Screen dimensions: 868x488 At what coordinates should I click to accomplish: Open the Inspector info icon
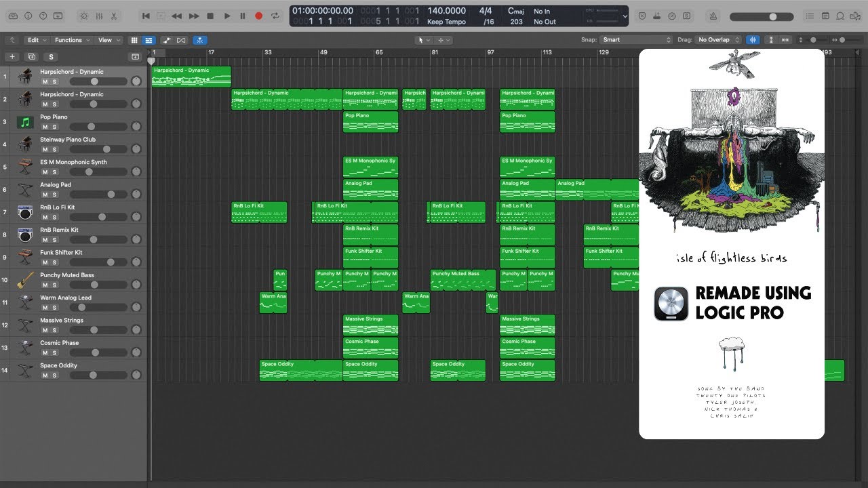click(x=28, y=16)
